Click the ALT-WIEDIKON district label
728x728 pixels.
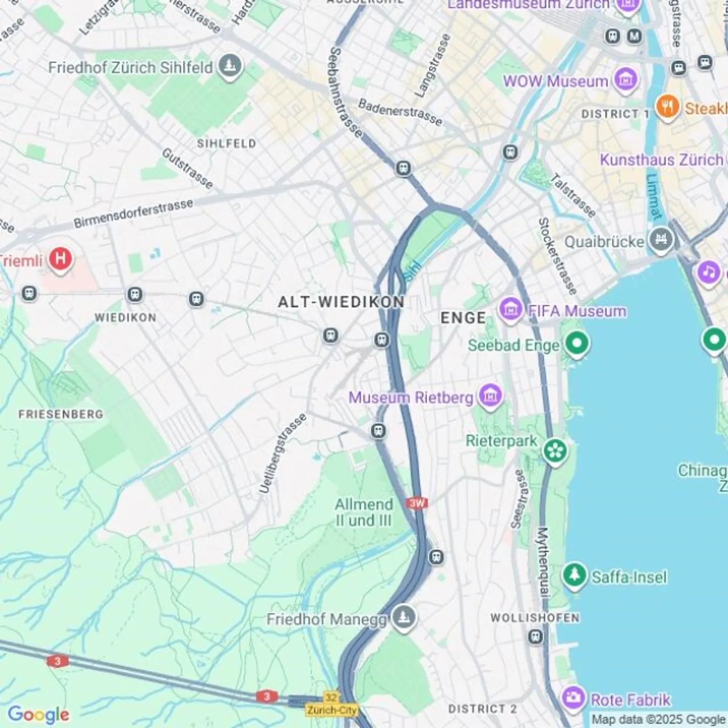[x=341, y=302]
